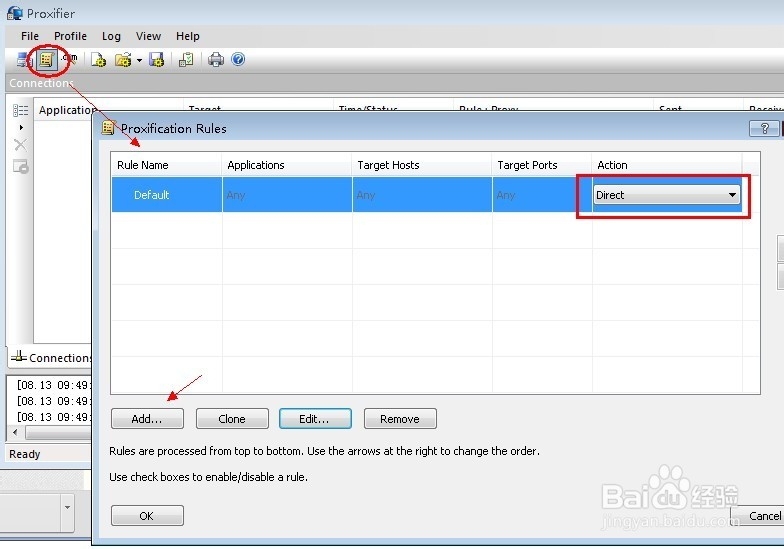Open the Direct action dropdown for Default rule

(x=666, y=195)
